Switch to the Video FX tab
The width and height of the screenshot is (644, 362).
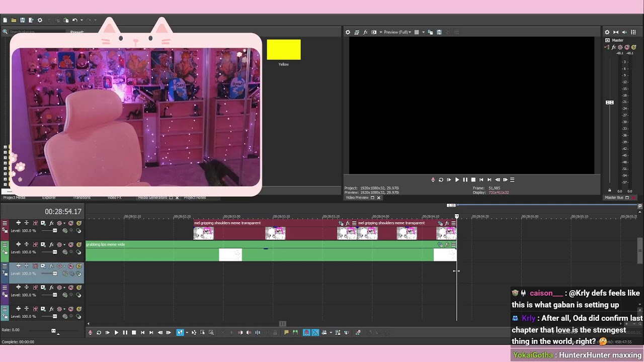pos(114,198)
